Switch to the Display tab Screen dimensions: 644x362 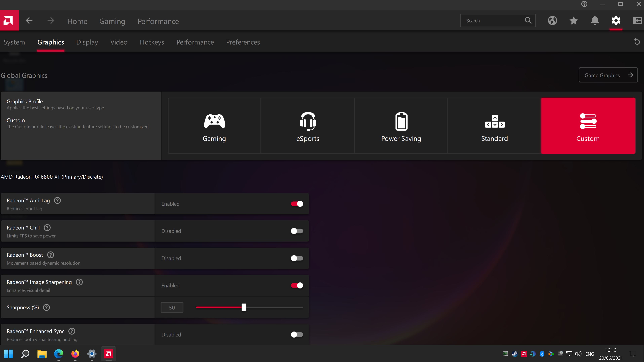coord(87,42)
